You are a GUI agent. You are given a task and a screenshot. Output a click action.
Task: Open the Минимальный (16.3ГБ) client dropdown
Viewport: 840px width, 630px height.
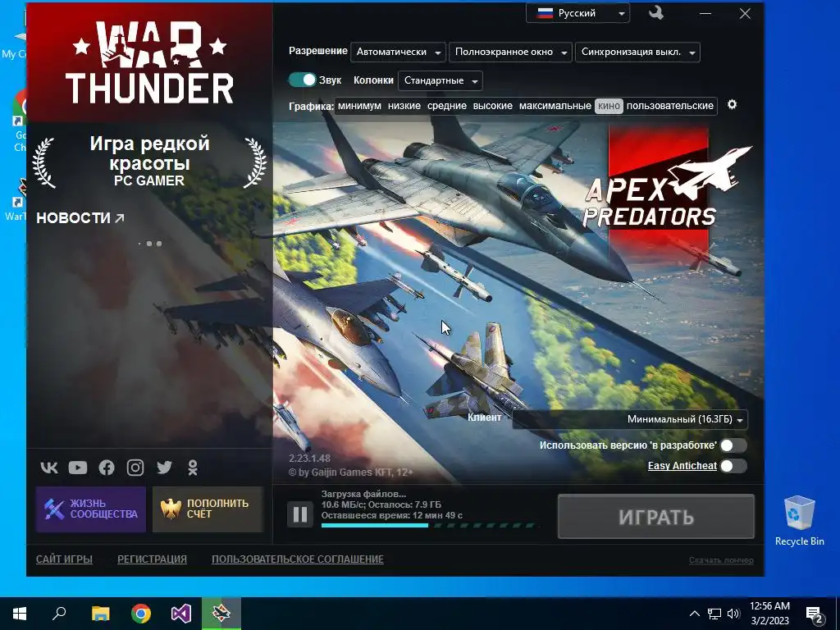[x=630, y=419]
